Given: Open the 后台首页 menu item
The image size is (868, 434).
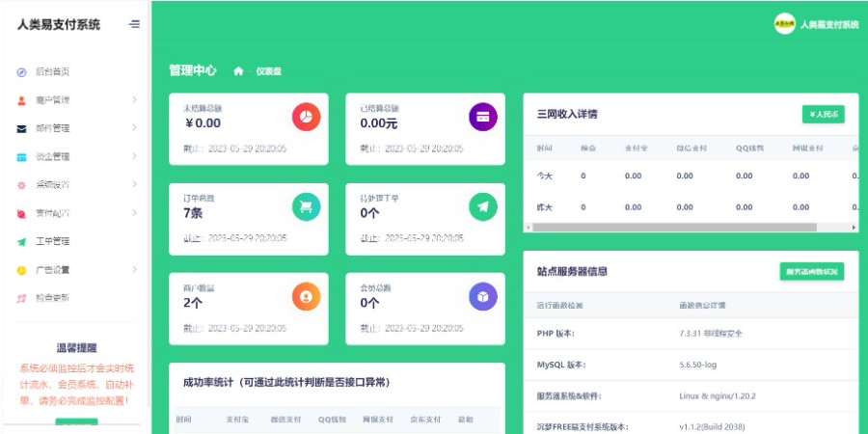Looking at the screenshot, I should click(53, 72).
